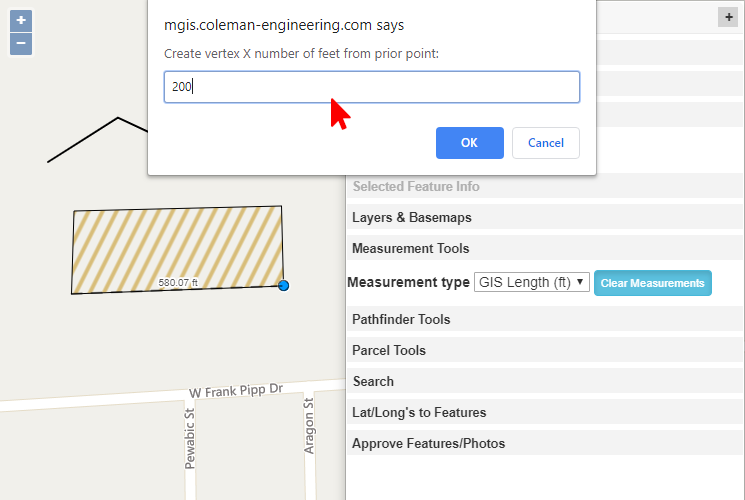Focus the feet distance input field
This screenshot has width=745, height=500.
(x=371, y=87)
